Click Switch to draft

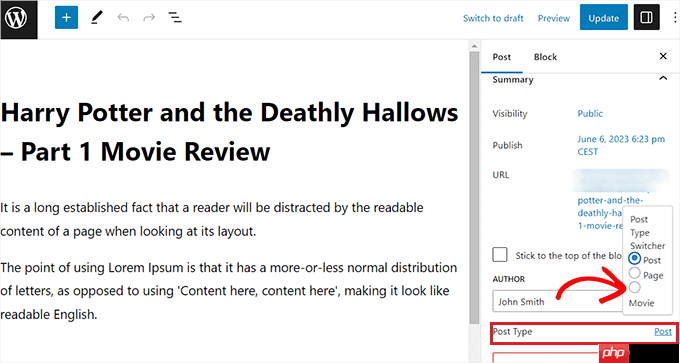[x=493, y=18]
